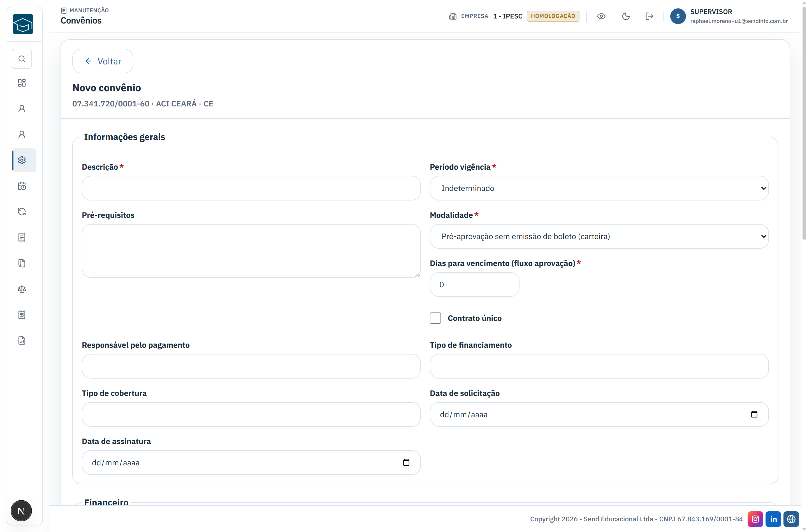The width and height of the screenshot is (807, 532).
Task: Click the HOMOLOGAÇÃO environment badge
Action: (553, 16)
